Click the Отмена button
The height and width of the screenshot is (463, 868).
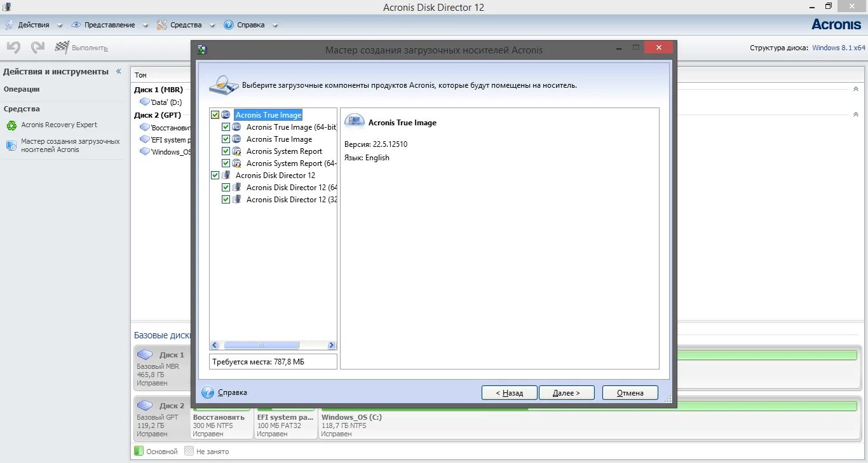[x=630, y=393]
